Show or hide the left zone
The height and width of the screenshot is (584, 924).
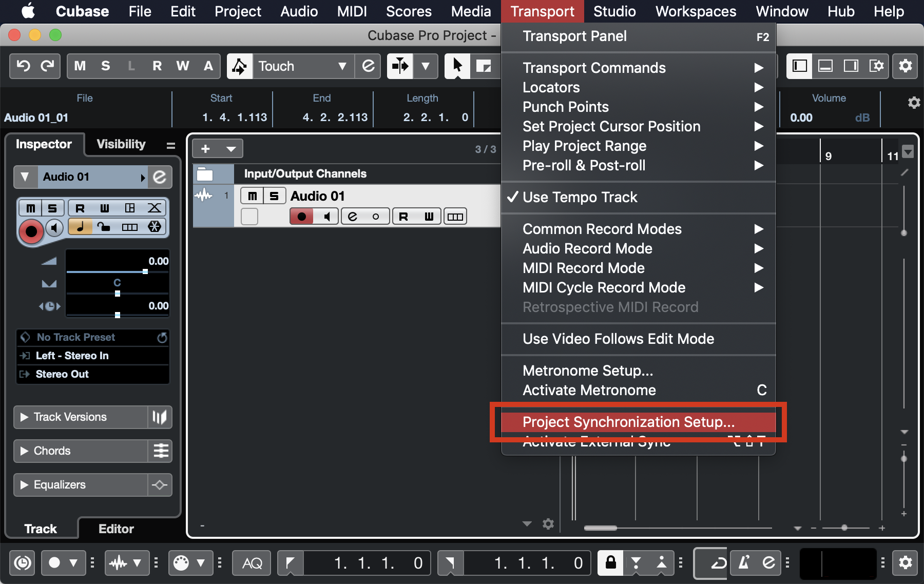pos(800,66)
